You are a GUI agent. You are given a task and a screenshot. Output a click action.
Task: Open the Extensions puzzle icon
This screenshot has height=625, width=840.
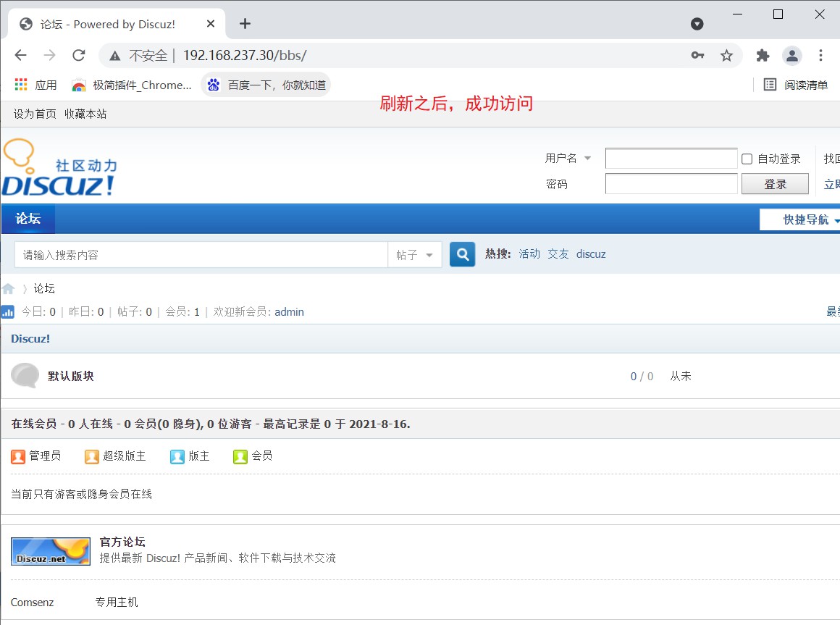[x=763, y=55]
